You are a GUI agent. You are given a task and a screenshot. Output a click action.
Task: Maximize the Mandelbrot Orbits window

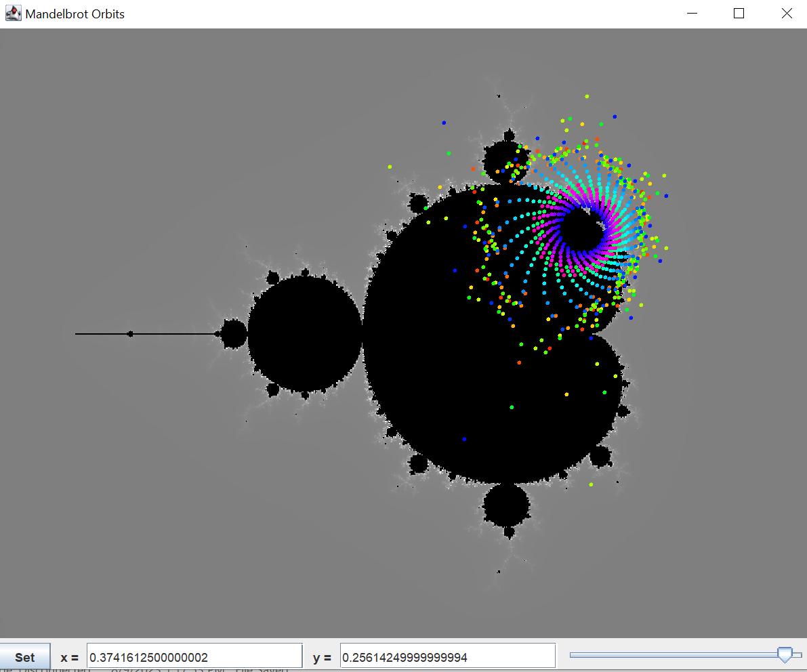(739, 14)
